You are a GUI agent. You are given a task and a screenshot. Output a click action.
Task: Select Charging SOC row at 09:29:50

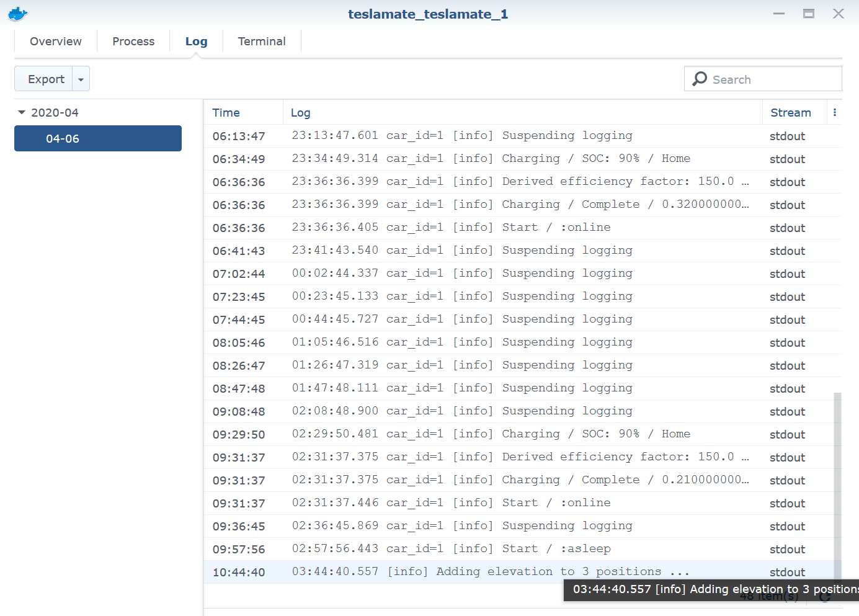pos(523,434)
